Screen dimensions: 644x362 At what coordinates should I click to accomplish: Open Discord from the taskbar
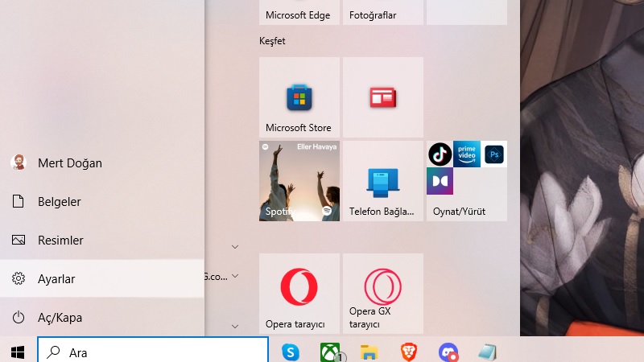[x=448, y=352]
